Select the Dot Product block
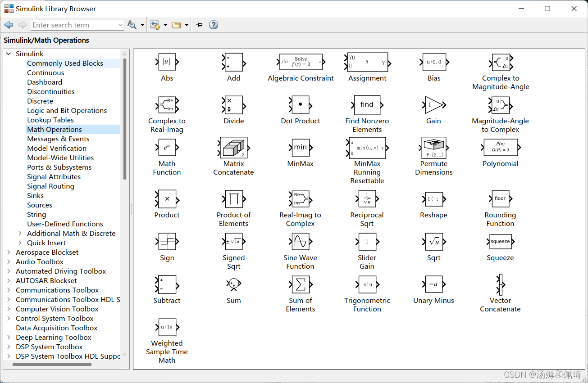 coord(300,105)
